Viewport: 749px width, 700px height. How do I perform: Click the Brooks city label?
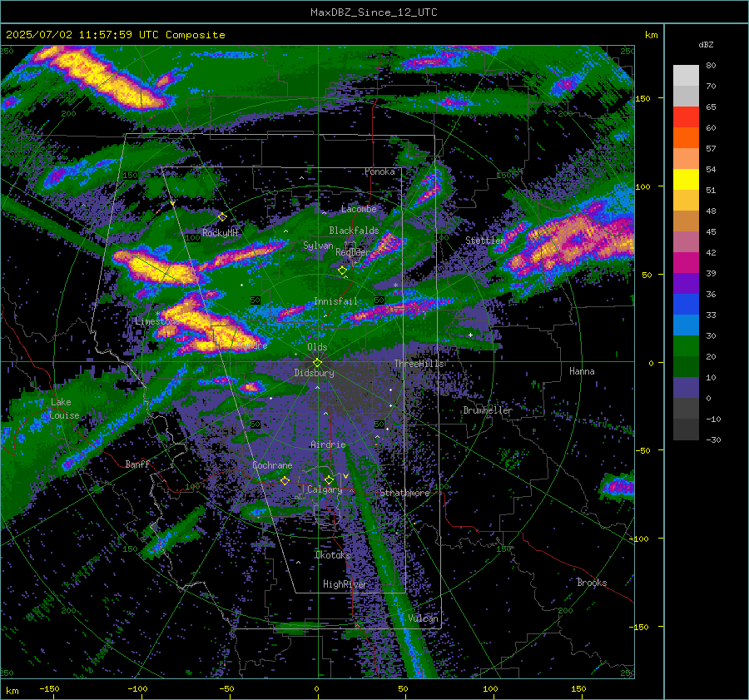[x=592, y=583]
